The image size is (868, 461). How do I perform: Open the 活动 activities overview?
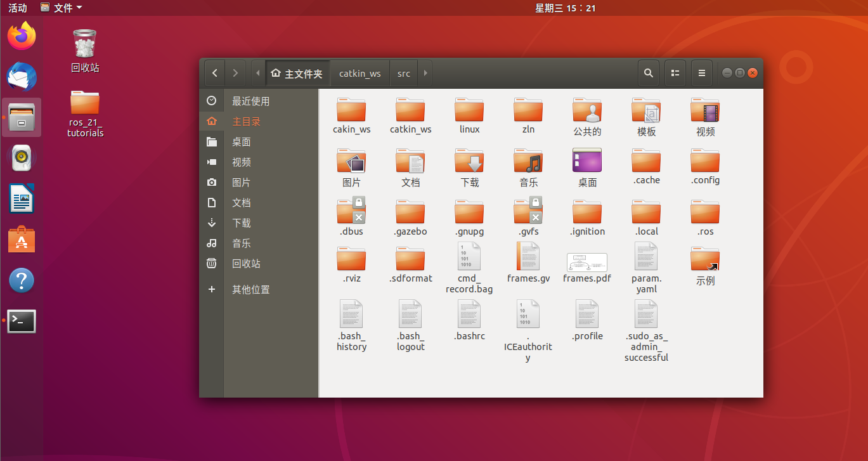coord(18,8)
